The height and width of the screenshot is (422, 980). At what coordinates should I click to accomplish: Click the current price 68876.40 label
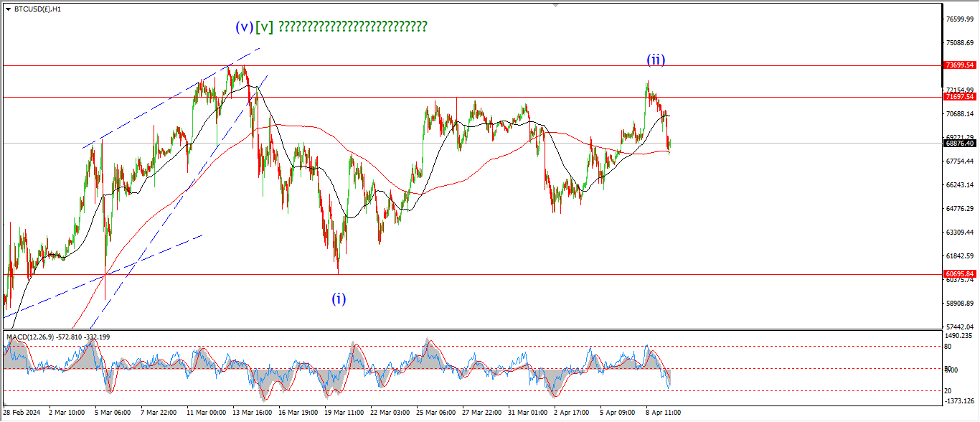tap(959, 144)
